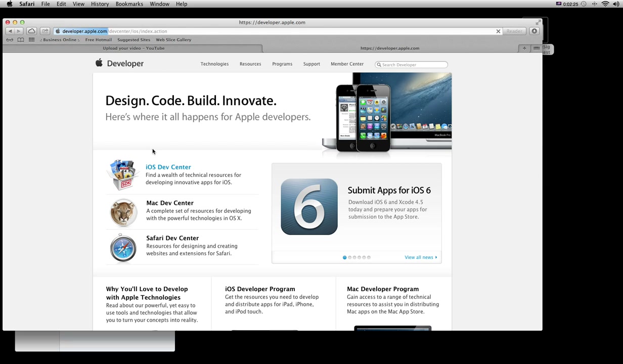Open the Safari menu

(x=27, y=4)
